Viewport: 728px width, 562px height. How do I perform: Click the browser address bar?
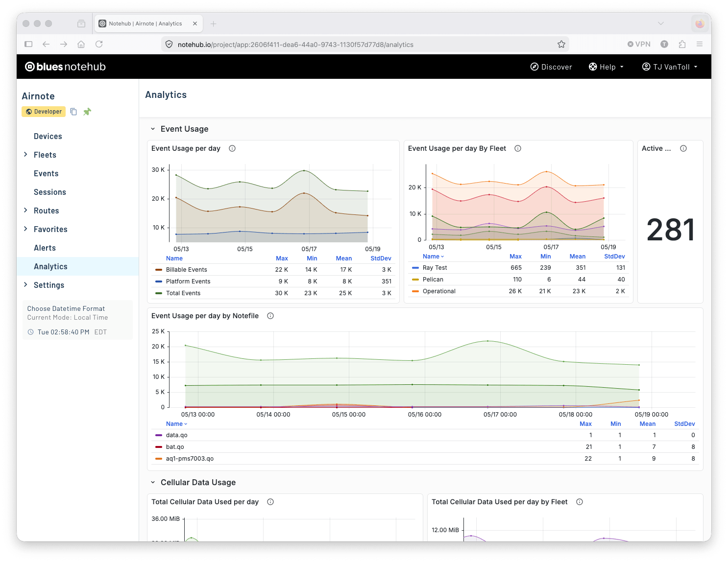[365, 44]
